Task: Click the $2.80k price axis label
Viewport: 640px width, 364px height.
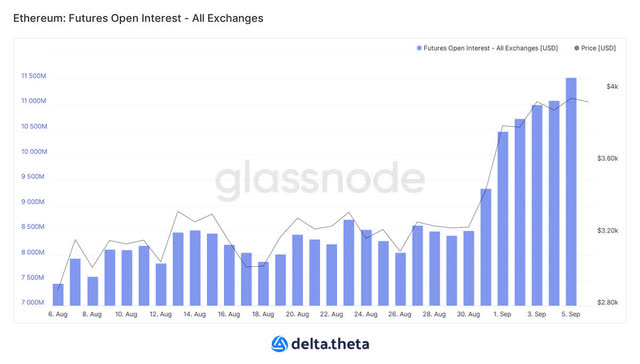Action: click(608, 302)
